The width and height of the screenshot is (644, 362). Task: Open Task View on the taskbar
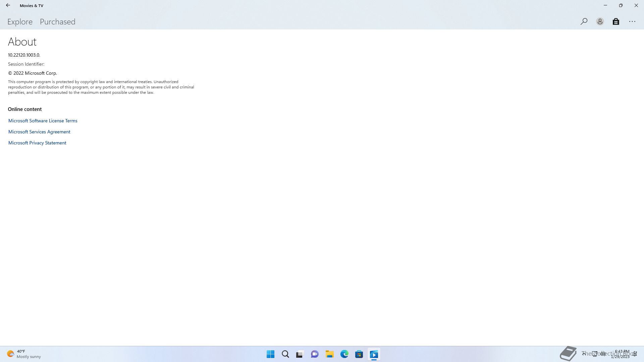pos(300,354)
